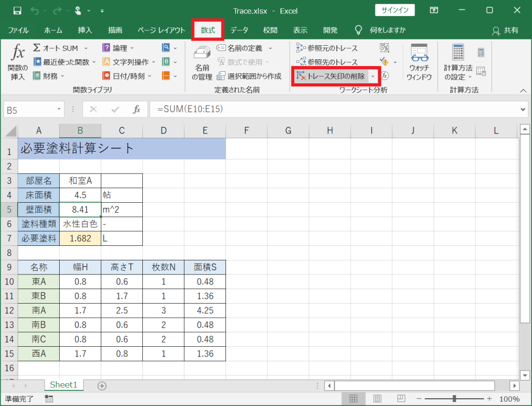
Task: Click the Undo arrow icon
Action: point(34,11)
